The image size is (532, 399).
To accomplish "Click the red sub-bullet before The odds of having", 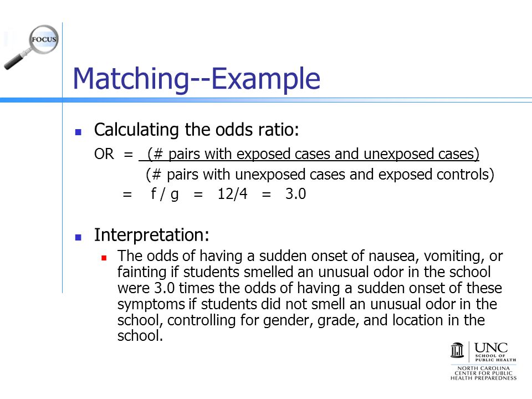I will (x=104, y=258).
